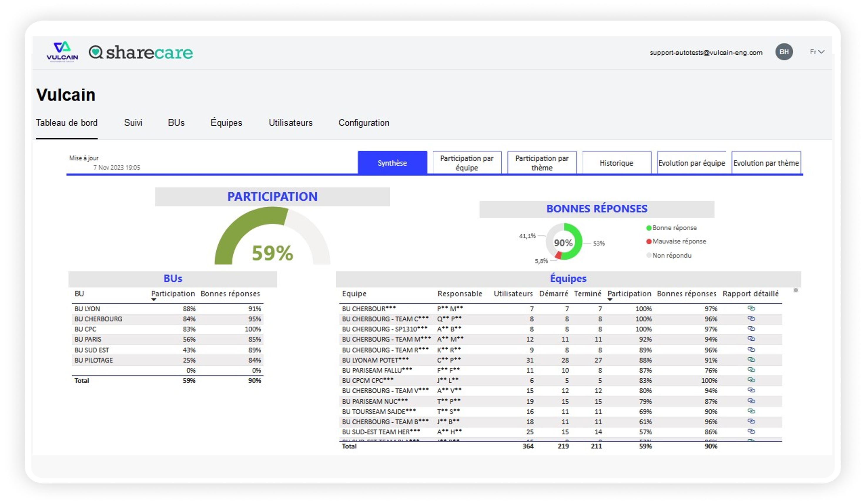Open the BH profile avatar menu

(x=784, y=52)
